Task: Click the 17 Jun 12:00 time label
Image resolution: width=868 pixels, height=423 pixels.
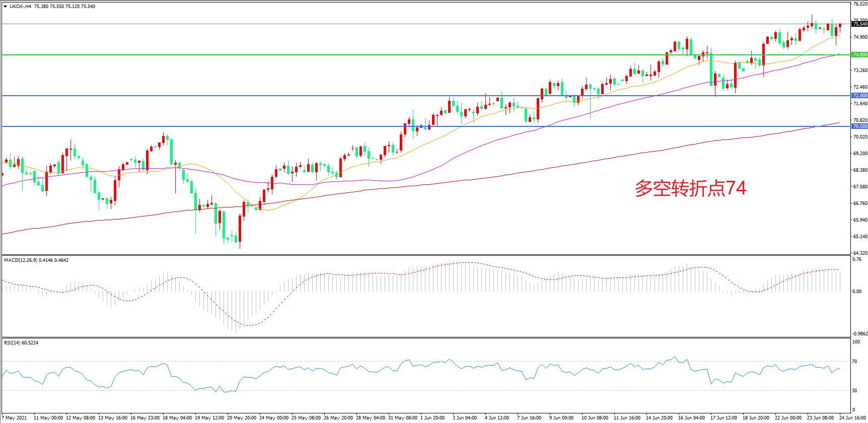Action: pos(724,417)
